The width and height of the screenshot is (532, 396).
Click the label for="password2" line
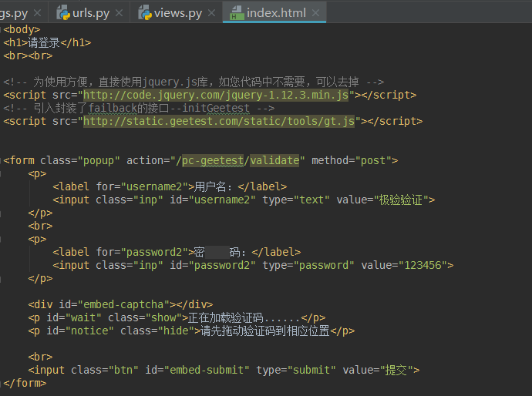[x=177, y=252]
